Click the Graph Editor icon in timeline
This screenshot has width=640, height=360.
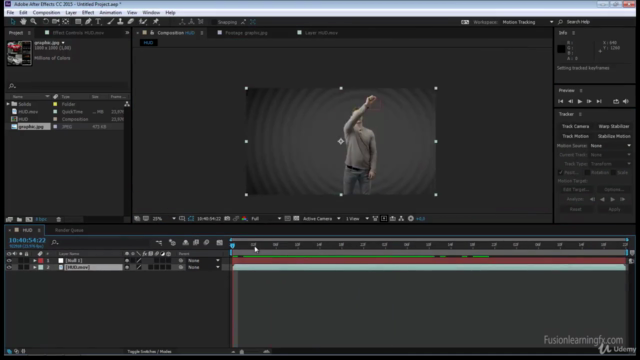[220, 242]
